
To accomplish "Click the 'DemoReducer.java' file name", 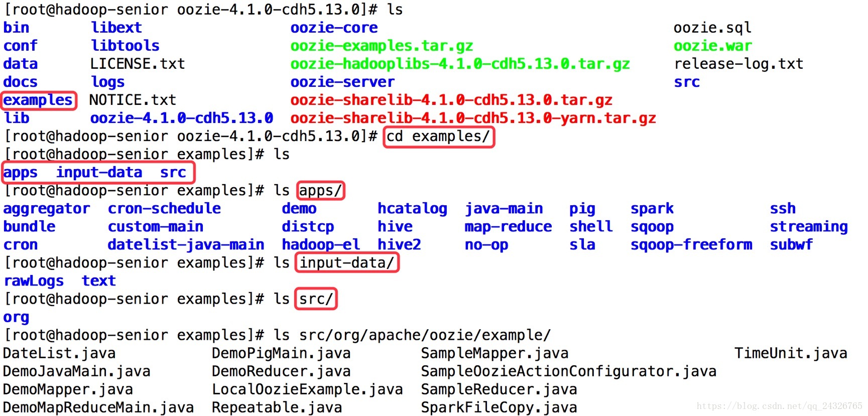I will coord(281,371).
